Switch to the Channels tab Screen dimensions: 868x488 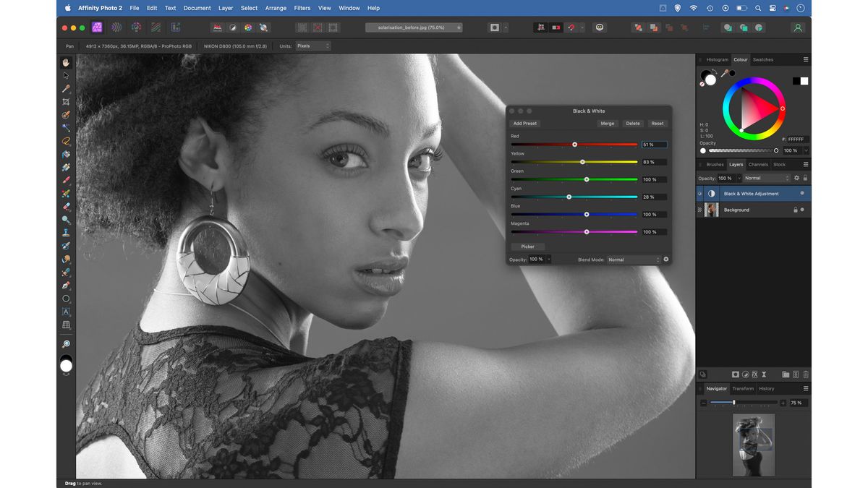tap(758, 164)
